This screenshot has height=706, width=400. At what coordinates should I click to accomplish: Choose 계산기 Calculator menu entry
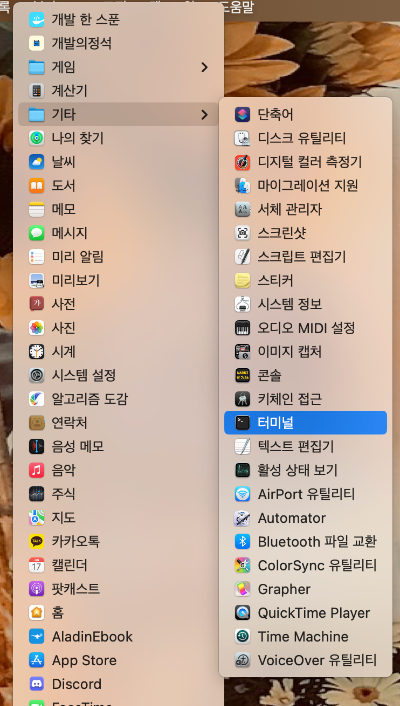click(118, 91)
